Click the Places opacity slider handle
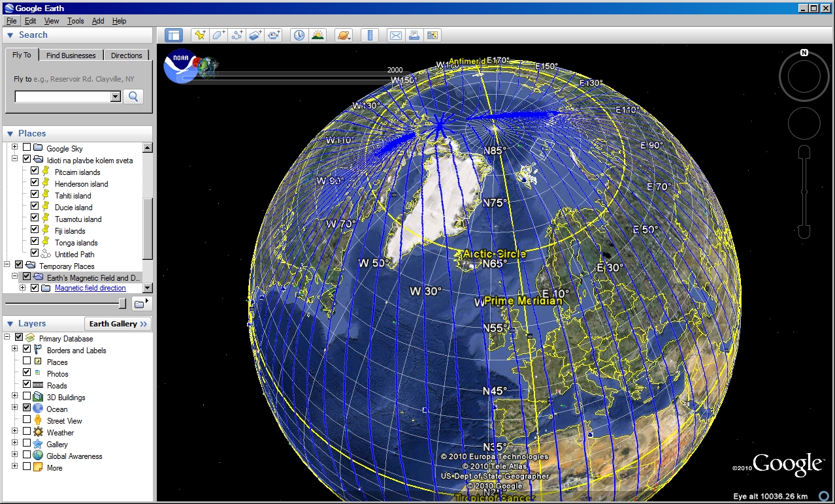835x504 pixels. pyautogui.click(x=122, y=303)
